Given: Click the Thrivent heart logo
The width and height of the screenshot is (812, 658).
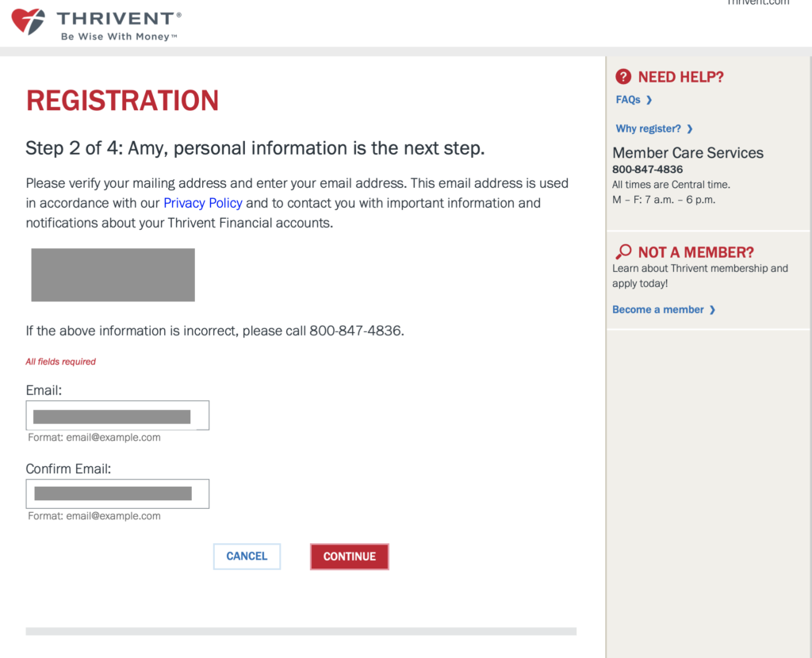Looking at the screenshot, I should point(26,22).
